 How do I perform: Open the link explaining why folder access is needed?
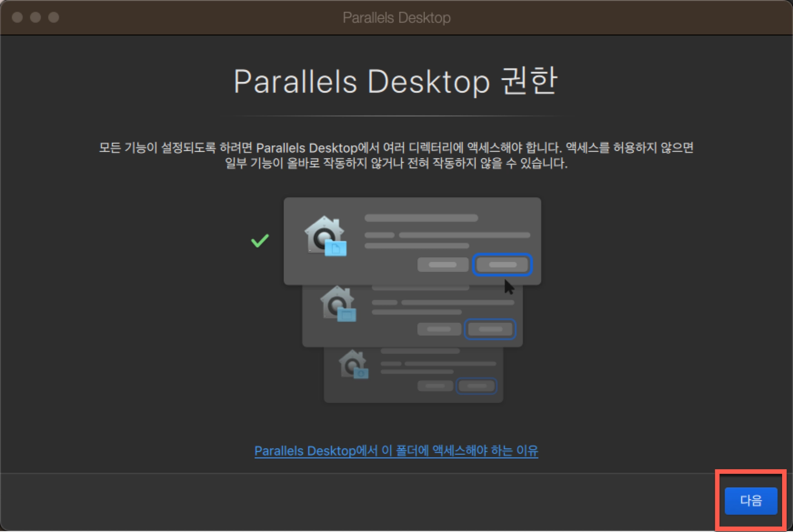[x=396, y=451]
